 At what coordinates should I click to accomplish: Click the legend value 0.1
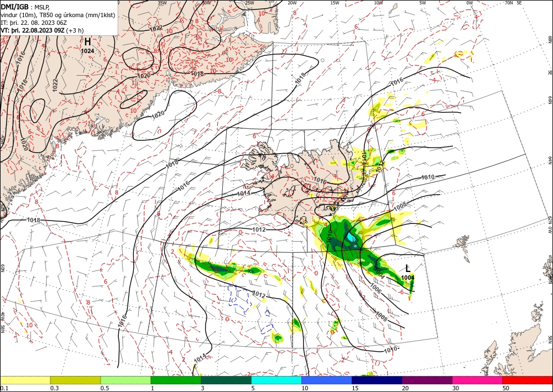click(4, 388)
